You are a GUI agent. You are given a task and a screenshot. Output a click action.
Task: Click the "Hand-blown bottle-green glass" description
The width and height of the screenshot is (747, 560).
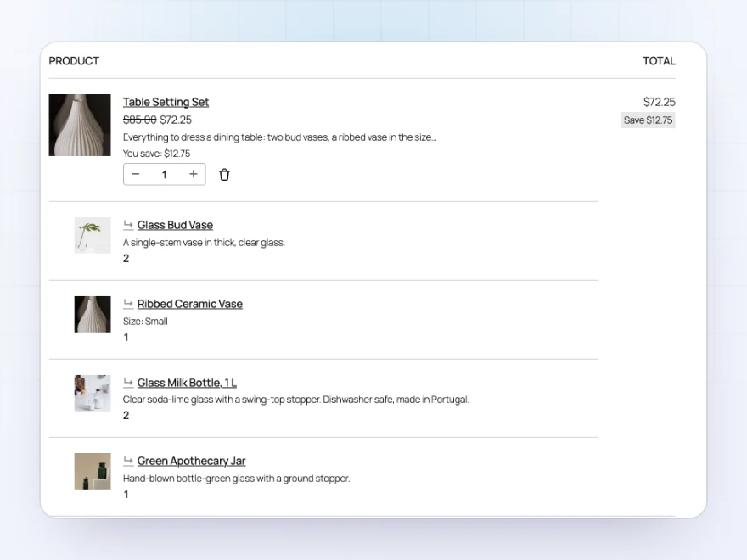click(236, 478)
